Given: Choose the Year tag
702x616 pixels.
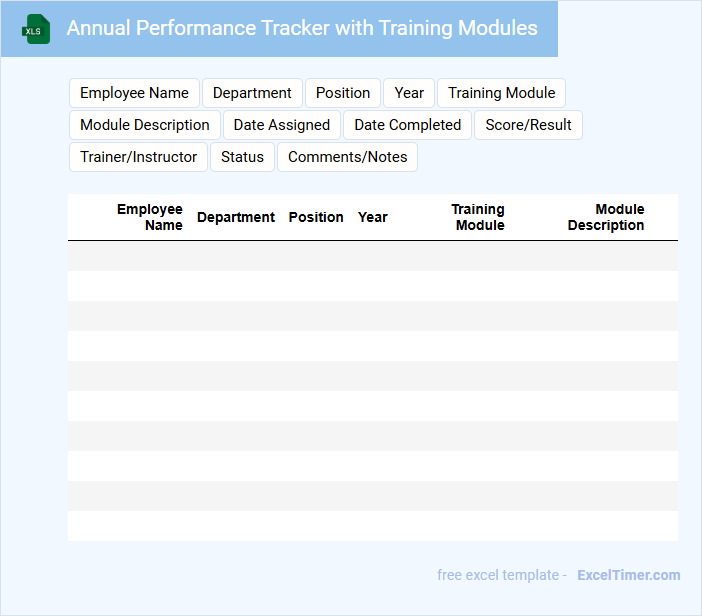Looking at the screenshot, I should (x=409, y=93).
